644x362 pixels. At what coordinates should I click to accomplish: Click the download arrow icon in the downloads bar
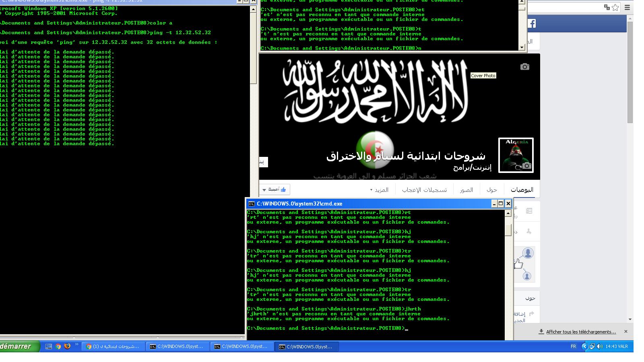point(541,332)
